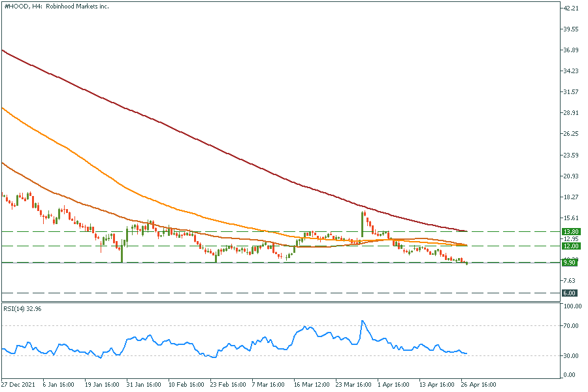Select the RSI 70.00 overbought label
Image resolution: width=588 pixels, height=392 pixels.
coord(572,325)
